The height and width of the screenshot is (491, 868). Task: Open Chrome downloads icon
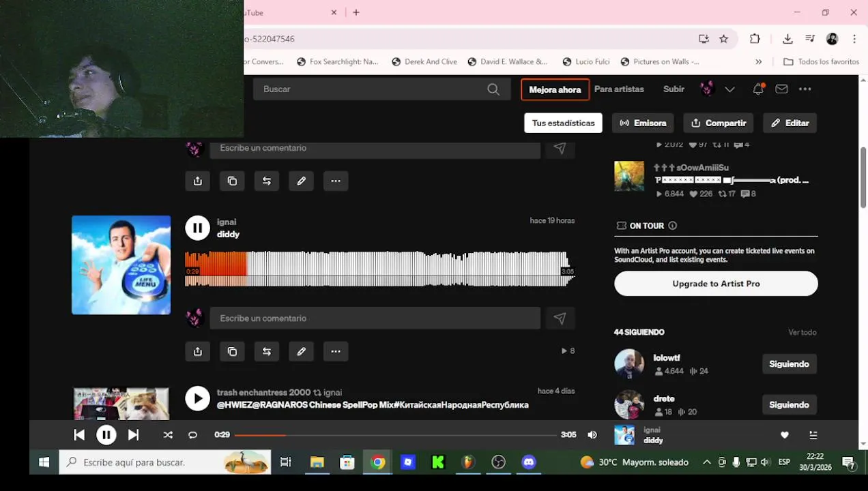787,39
